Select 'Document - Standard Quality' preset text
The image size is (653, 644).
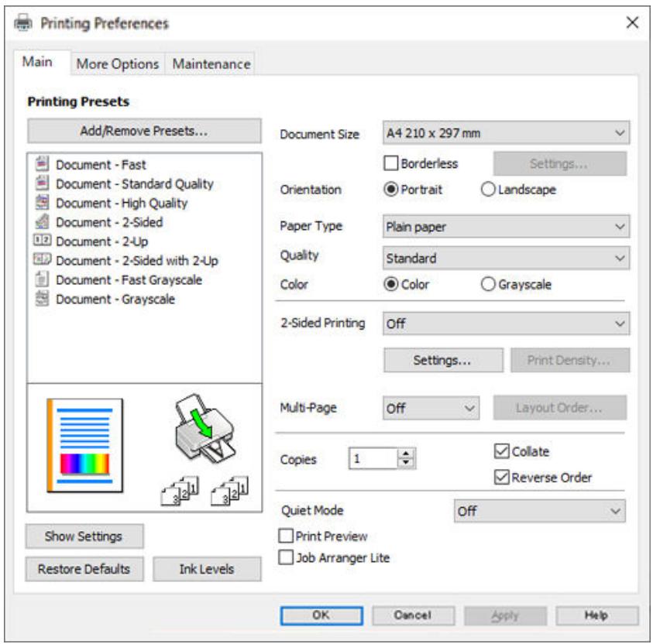click(135, 184)
